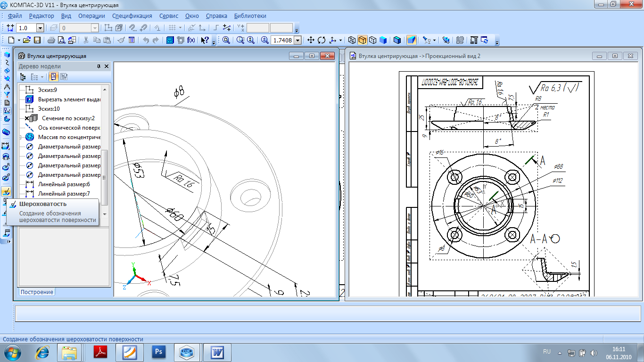Toggle thin hidden lines display mode
644x362 pixels.
pos(373,40)
